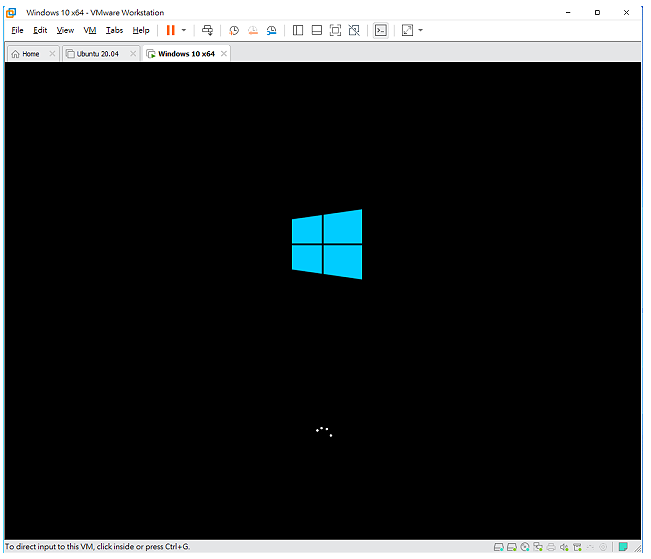Screen dimensions: 651x559
Task: Open the VM menu
Action: pos(90,30)
